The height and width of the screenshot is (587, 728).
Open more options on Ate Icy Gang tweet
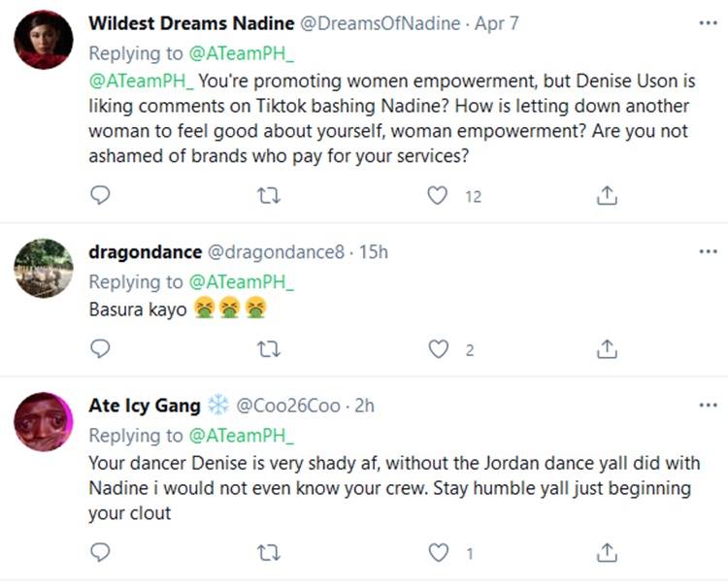708,405
